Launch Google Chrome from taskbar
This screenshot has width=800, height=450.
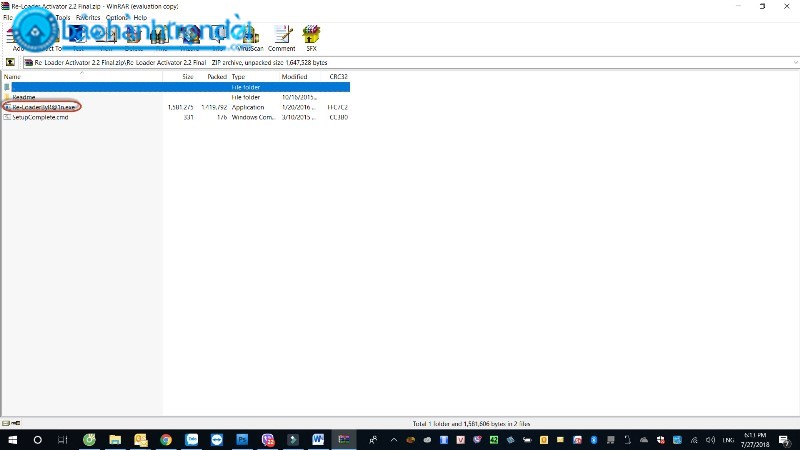(166, 440)
